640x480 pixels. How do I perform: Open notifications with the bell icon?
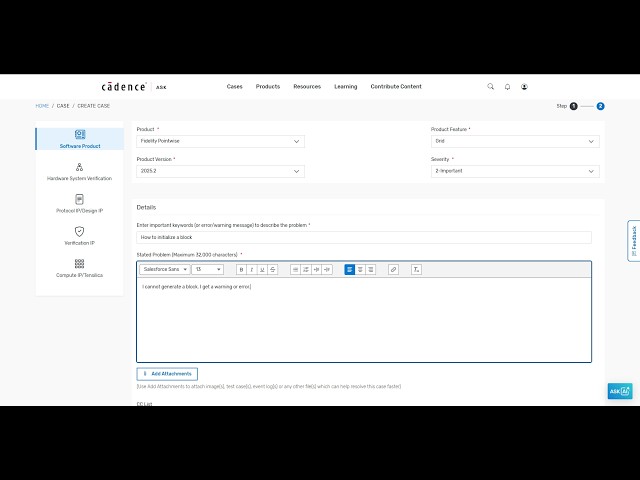tap(507, 87)
